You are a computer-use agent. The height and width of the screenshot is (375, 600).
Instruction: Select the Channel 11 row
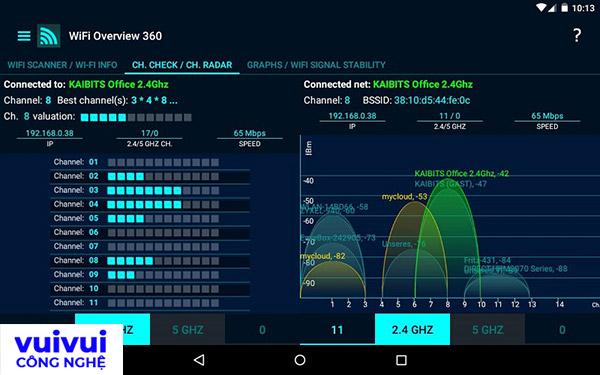150,303
